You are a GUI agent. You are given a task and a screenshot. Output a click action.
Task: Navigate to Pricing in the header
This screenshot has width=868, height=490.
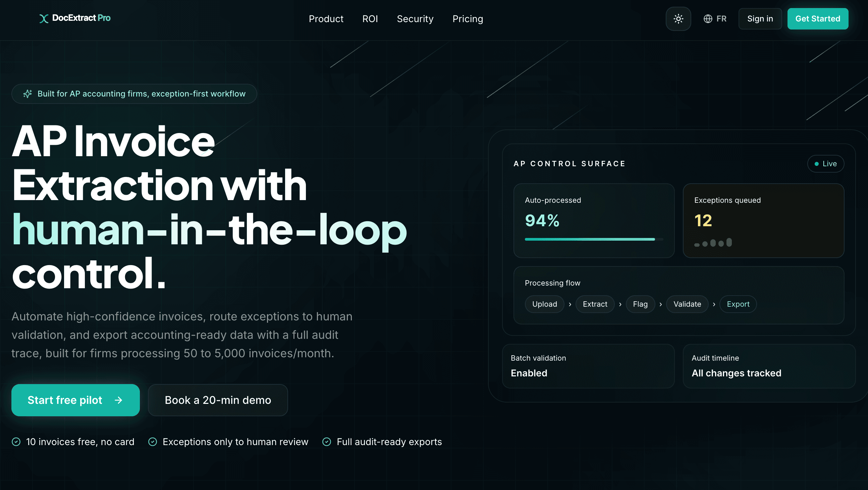pos(467,19)
